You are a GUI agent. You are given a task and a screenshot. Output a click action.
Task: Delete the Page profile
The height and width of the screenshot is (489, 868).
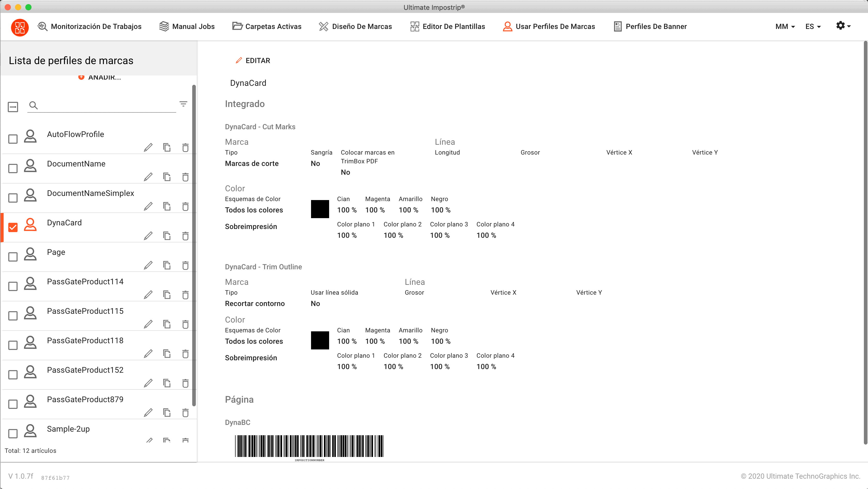[x=185, y=265]
